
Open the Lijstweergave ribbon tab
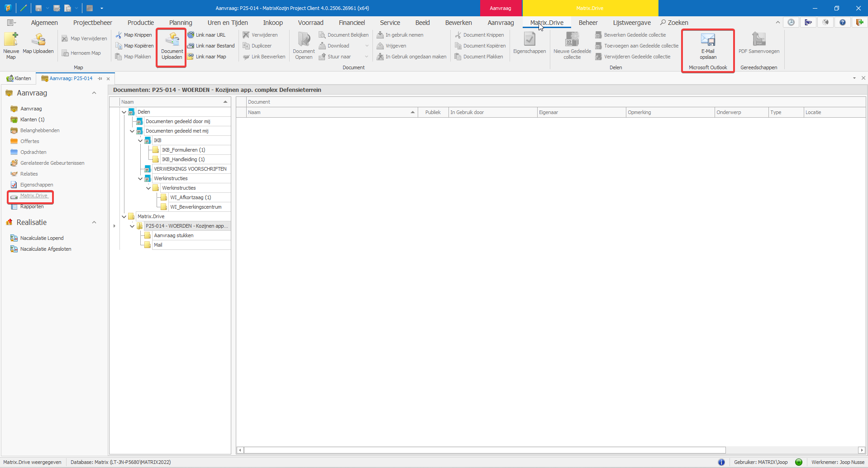[632, 23]
